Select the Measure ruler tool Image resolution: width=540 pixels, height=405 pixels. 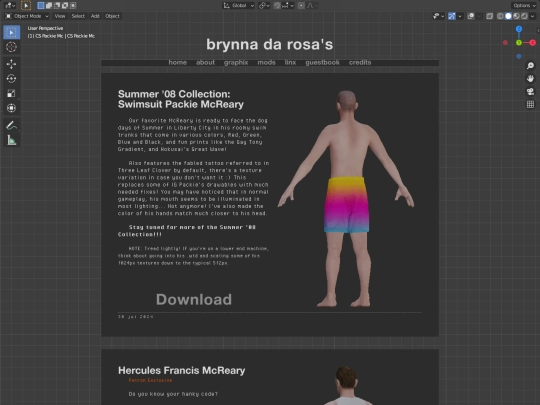[11, 140]
